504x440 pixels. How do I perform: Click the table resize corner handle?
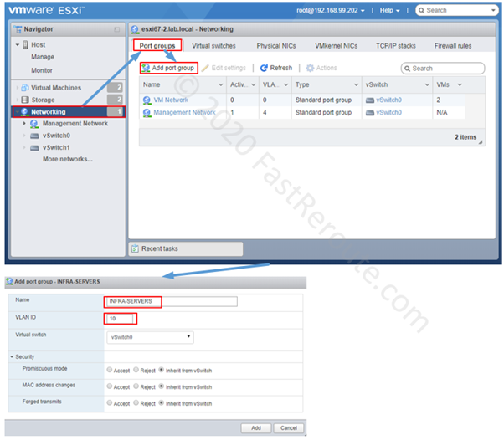click(481, 142)
